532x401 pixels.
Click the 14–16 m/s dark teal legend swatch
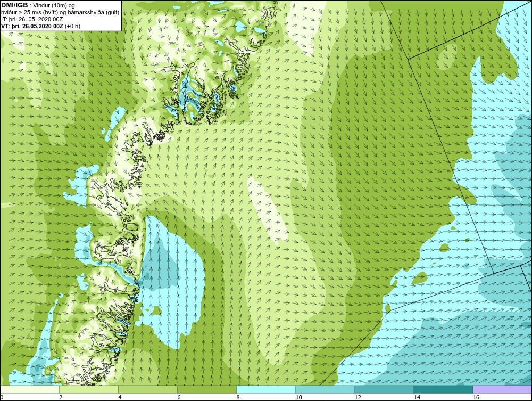(x=443, y=389)
